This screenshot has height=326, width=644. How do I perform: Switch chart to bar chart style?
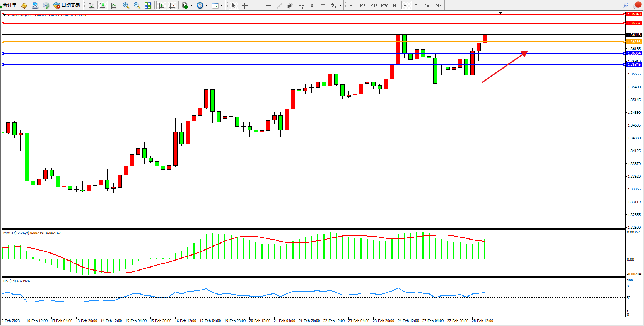point(92,5)
